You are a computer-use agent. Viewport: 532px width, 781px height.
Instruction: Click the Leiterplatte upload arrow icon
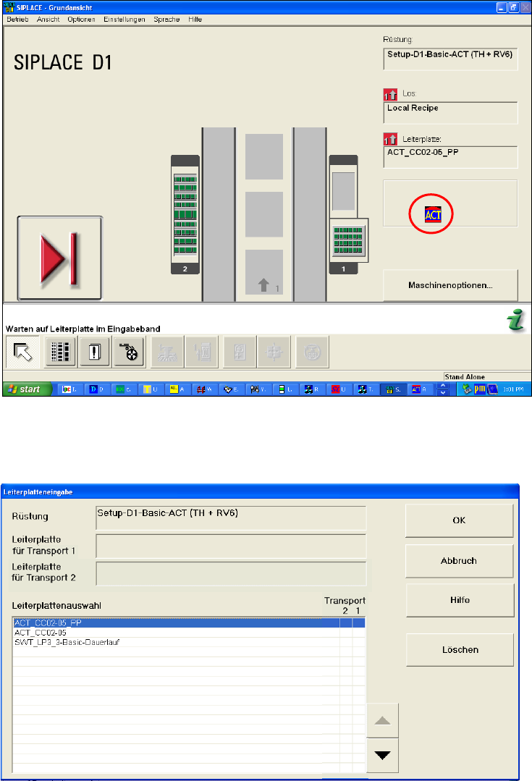click(x=390, y=139)
